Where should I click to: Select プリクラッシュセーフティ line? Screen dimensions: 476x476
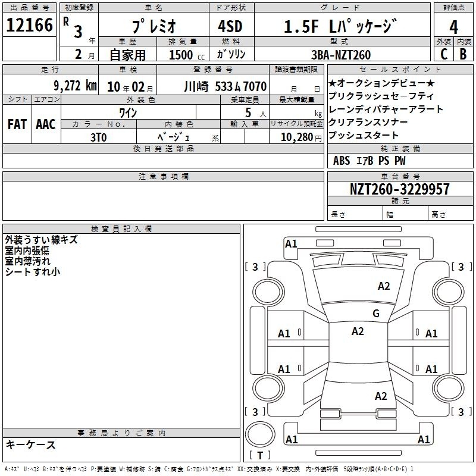[381, 96]
